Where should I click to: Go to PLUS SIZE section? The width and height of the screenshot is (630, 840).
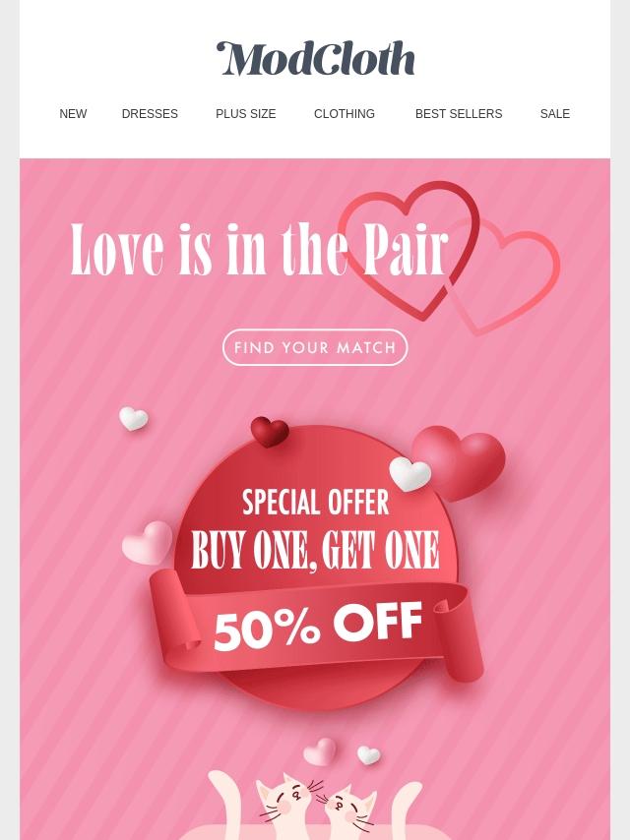click(x=245, y=113)
